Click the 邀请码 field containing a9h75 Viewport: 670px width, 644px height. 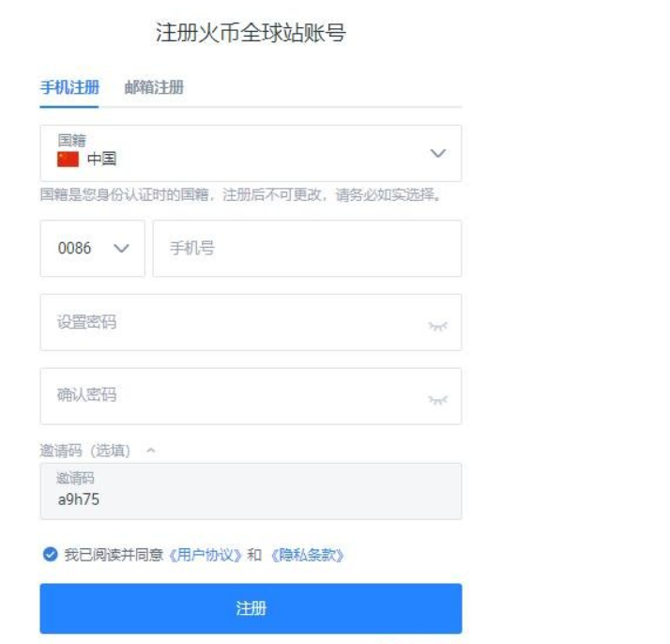pyautogui.click(x=251, y=491)
